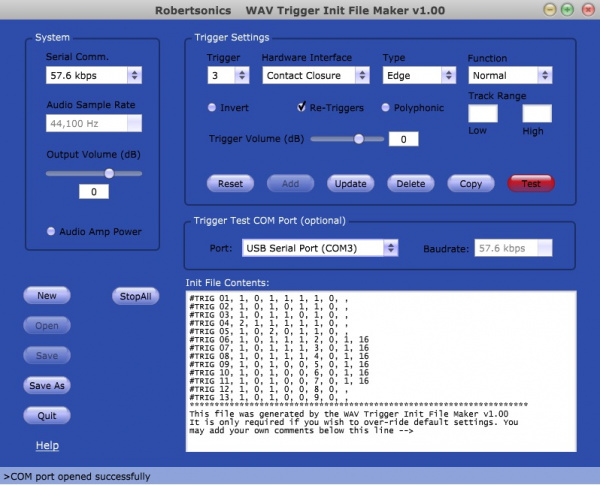Image resolution: width=600 pixels, height=485 pixels.
Task: Click the red close window icon
Action: coord(588,10)
